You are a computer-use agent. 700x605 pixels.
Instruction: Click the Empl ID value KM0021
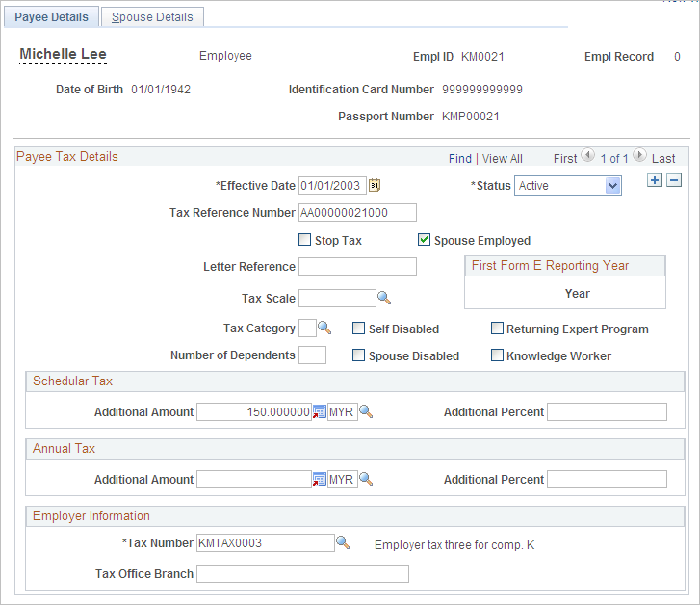[482, 57]
